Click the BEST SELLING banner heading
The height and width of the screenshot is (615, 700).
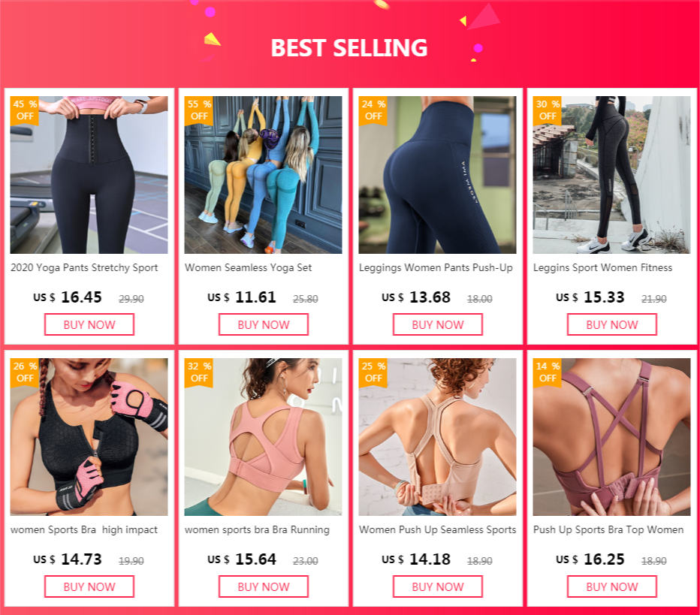click(x=349, y=48)
